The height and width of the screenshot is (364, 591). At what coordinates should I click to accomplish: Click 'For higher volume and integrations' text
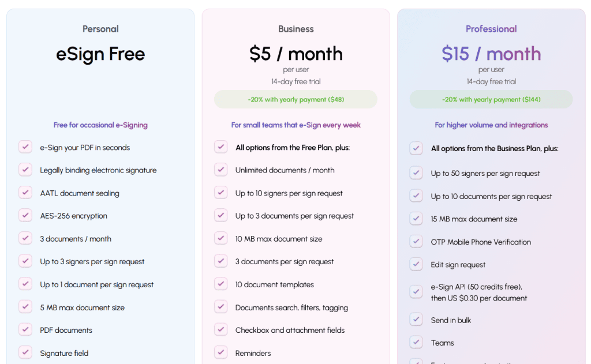click(x=491, y=125)
